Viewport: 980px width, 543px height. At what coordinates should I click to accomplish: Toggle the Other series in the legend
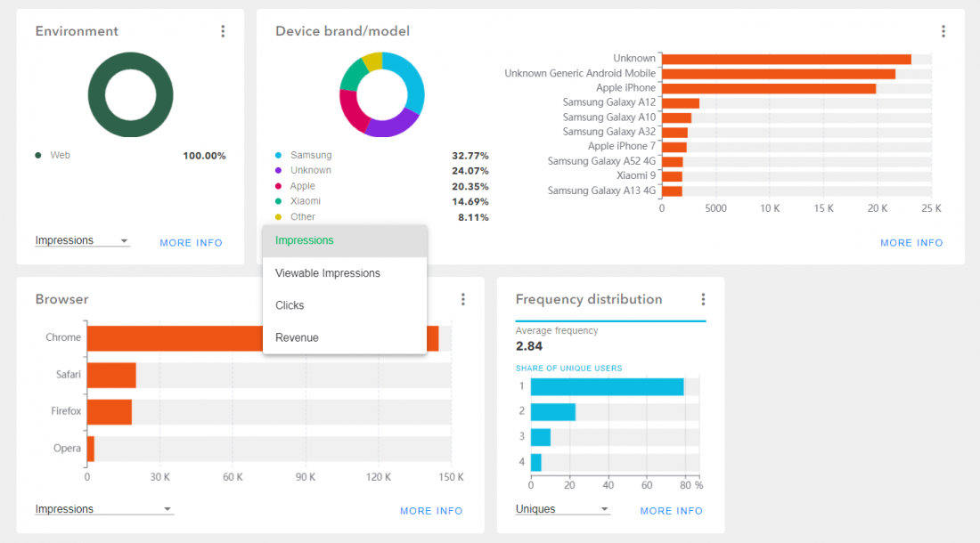point(280,216)
